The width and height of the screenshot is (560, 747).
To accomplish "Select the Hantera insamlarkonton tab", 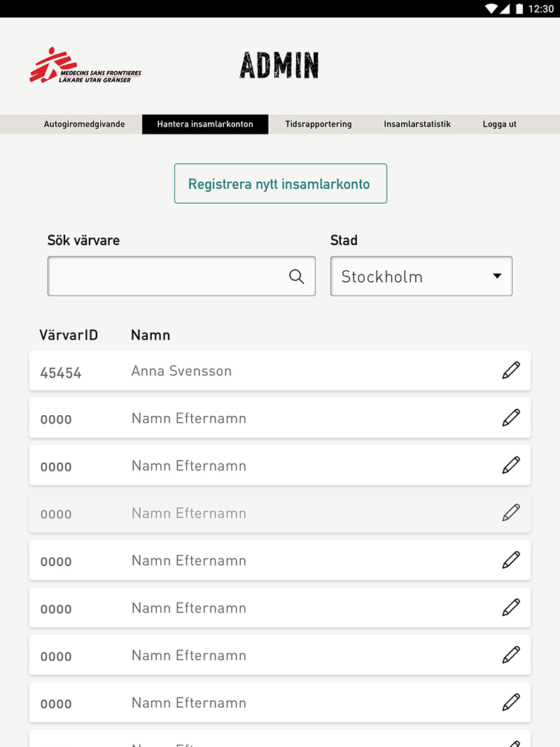I will pos(205,125).
